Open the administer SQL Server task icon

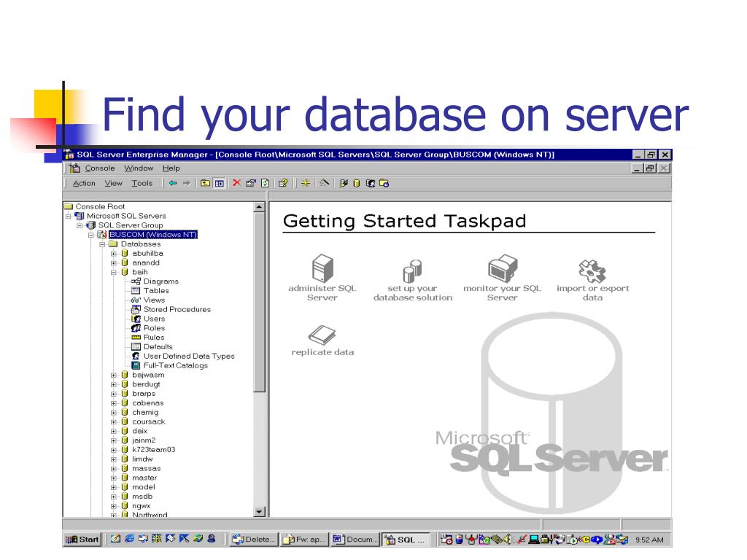pyautogui.click(x=322, y=268)
